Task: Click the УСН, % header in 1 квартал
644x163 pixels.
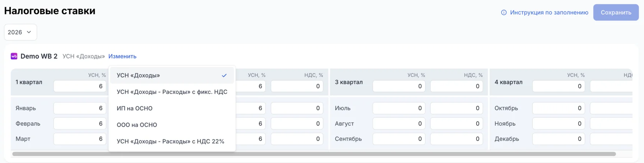Action: pyautogui.click(x=97, y=75)
